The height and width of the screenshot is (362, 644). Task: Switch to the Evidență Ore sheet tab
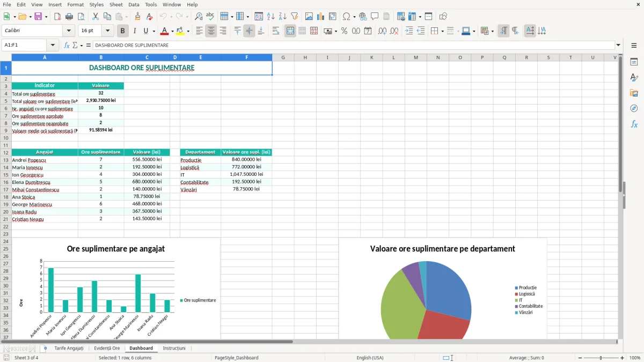coord(107,348)
